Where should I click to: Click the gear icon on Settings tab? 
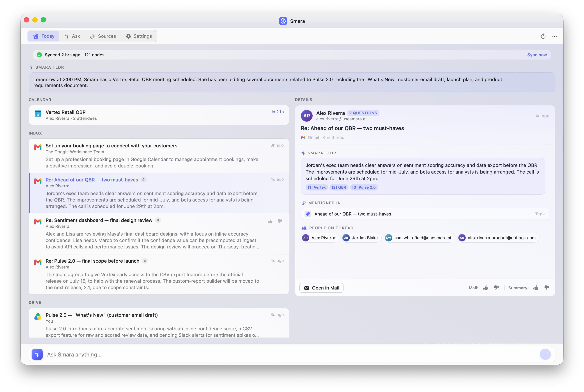(x=128, y=36)
